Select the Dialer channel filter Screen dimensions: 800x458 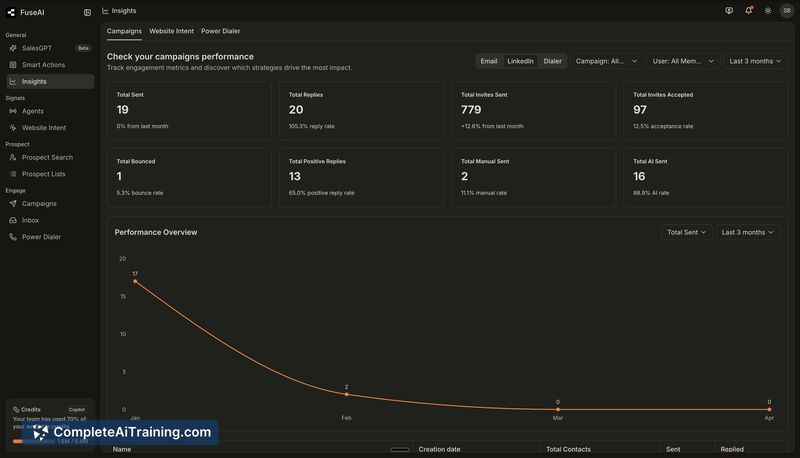[x=552, y=61]
